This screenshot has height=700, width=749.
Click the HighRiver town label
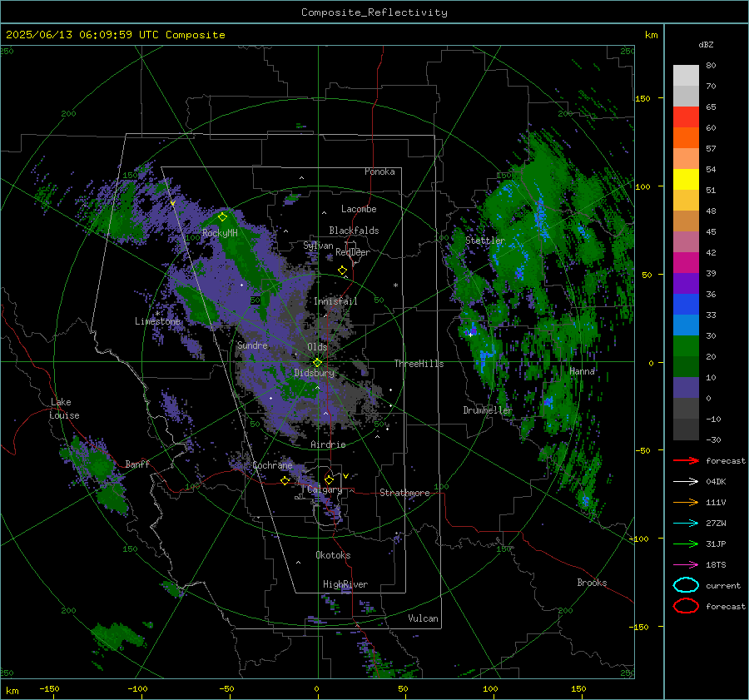coord(345,584)
